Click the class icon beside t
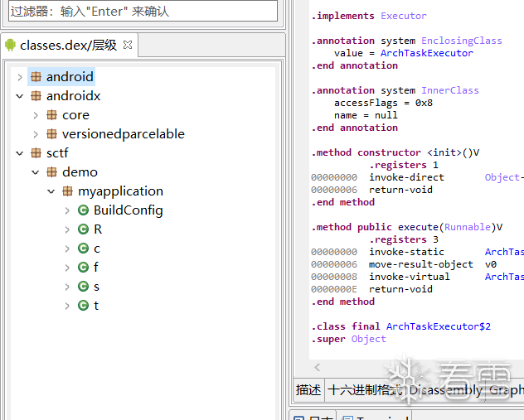Image resolution: width=524 pixels, height=420 pixels. point(83,305)
